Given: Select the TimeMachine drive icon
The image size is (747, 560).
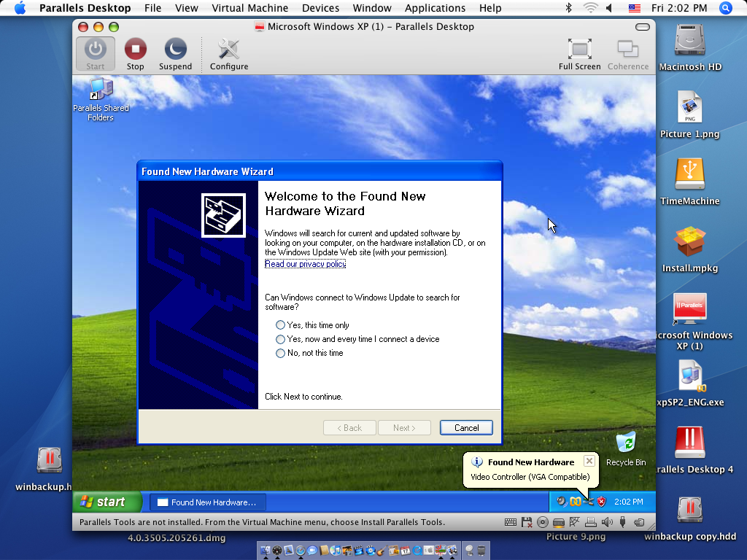Looking at the screenshot, I should click(690, 182).
